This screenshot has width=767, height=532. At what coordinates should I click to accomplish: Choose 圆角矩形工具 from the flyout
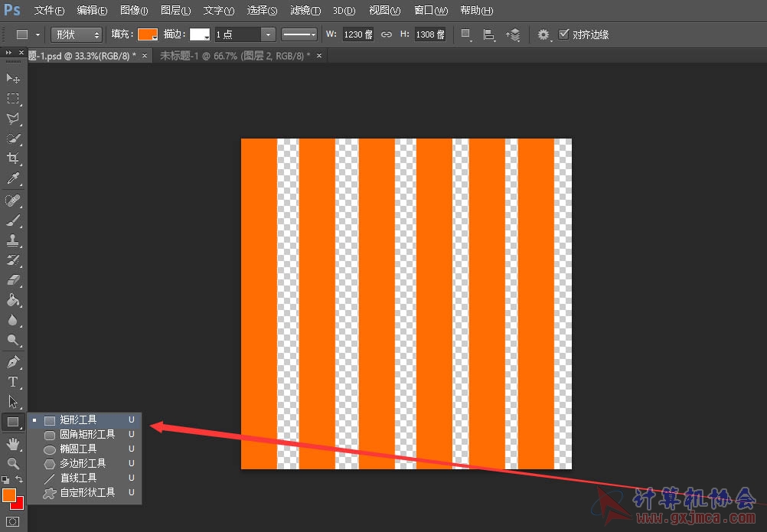pyautogui.click(x=85, y=434)
